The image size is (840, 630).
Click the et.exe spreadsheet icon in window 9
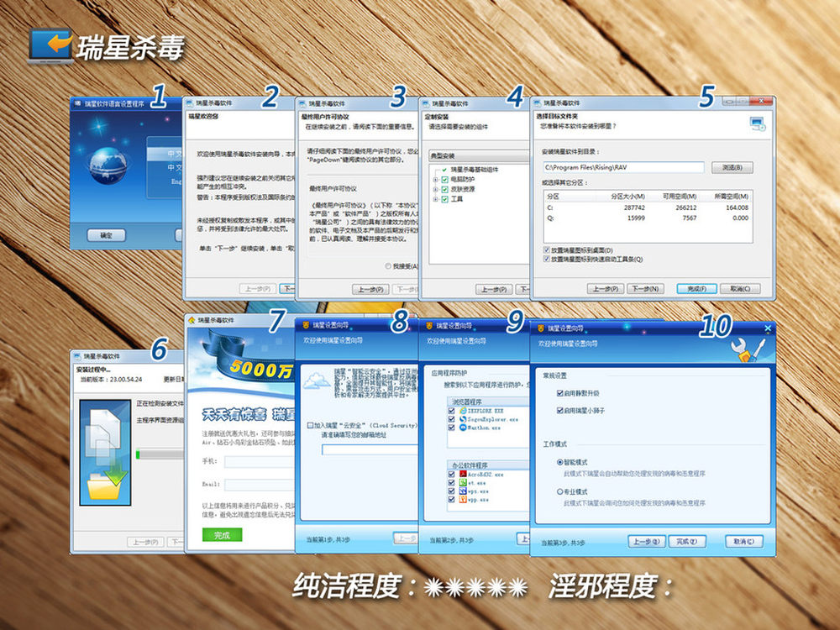(462, 483)
